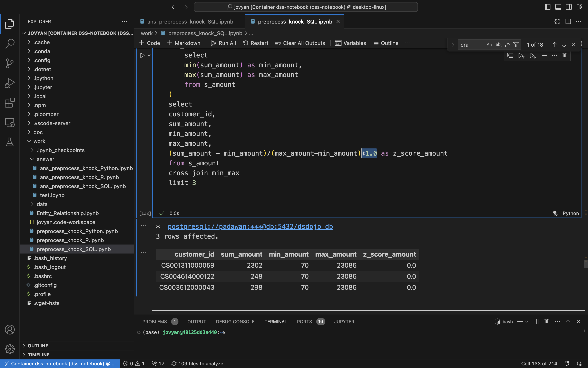The width and height of the screenshot is (588, 368).
Task: Expand the data folder
Action: (77, 204)
